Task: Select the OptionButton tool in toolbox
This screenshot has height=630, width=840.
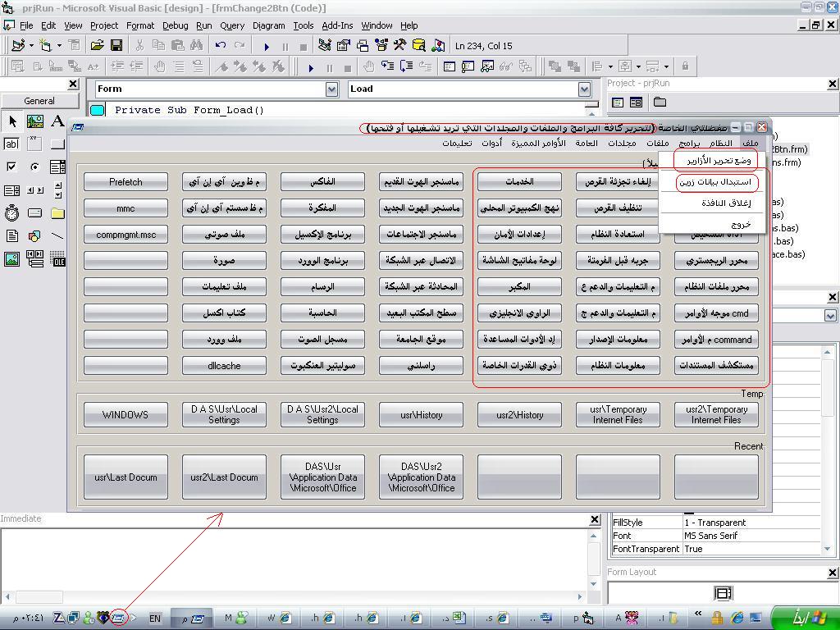Action: click(34, 167)
